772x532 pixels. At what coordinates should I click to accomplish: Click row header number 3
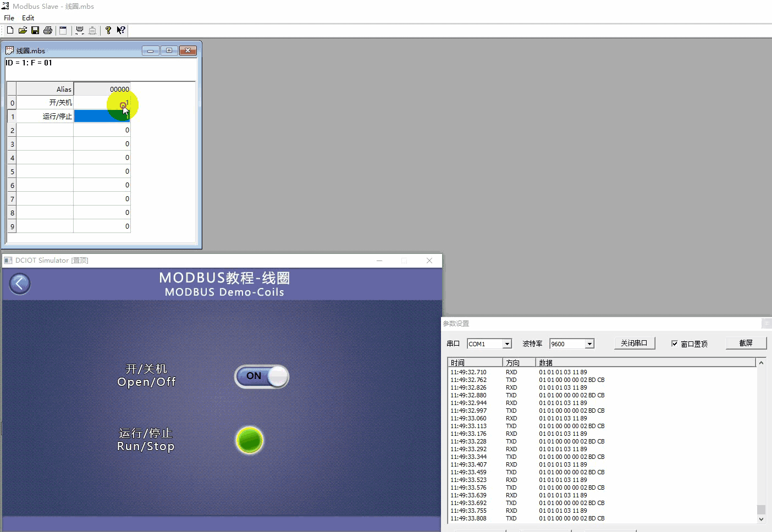(x=12, y=144)
